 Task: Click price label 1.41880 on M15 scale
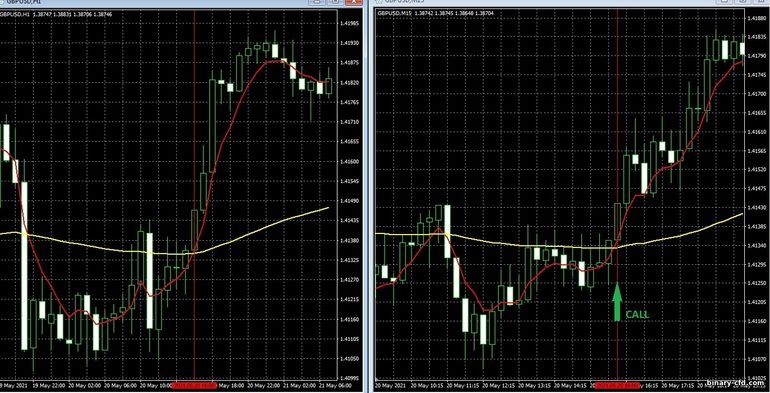[x=757, y=18]
